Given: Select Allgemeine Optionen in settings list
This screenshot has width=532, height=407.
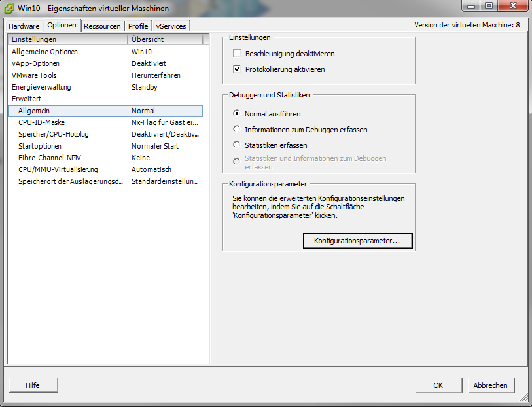Looking at the screenshot, I should point(44,52).
